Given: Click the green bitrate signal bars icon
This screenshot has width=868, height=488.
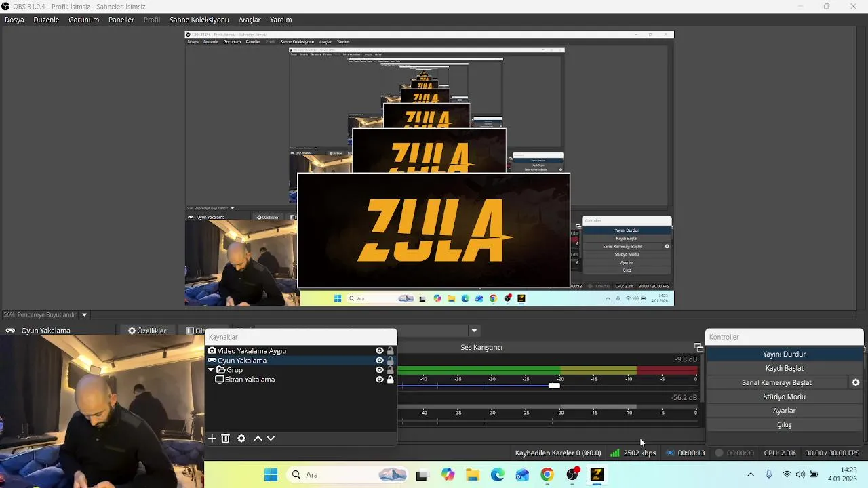Looking at the screenshot, I should coord(614,453).
